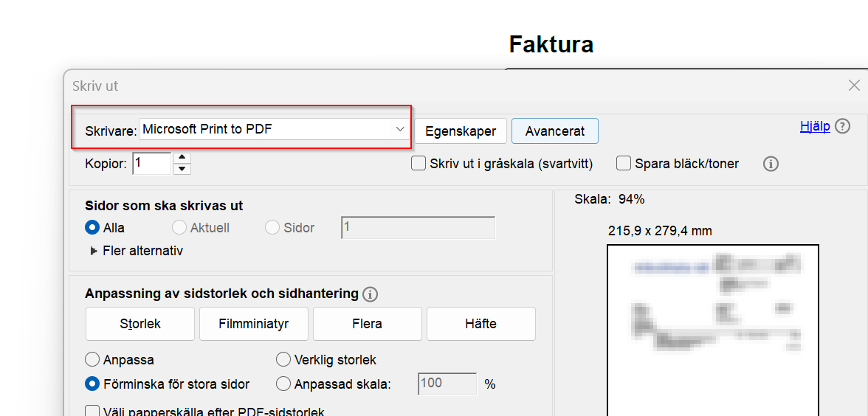Choose the Storlek sizing button
Viewport: 868px width, 416px height.
coord(140,324)
